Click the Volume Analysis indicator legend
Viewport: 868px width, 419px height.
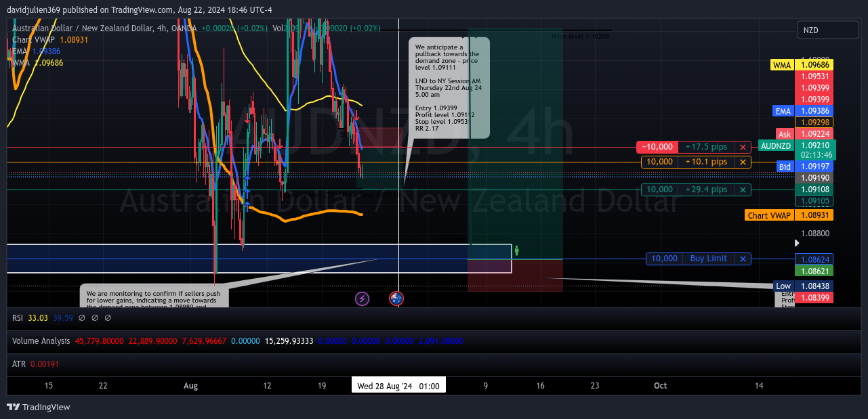[41, 341]
